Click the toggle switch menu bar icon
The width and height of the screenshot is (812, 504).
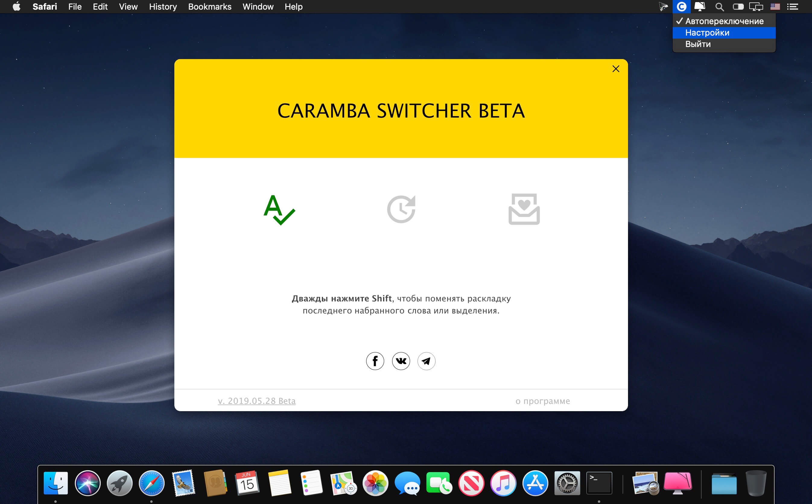pyautogui.click(x=738, y=7)
